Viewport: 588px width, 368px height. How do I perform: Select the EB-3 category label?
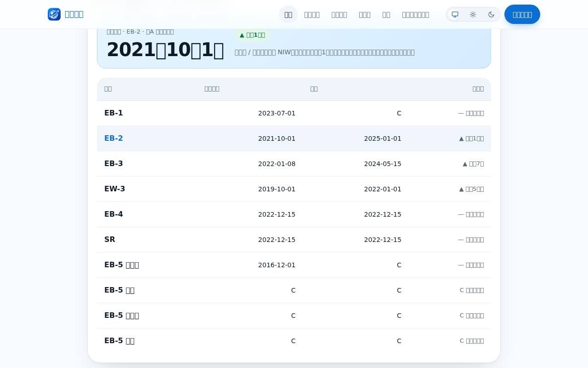113,164
